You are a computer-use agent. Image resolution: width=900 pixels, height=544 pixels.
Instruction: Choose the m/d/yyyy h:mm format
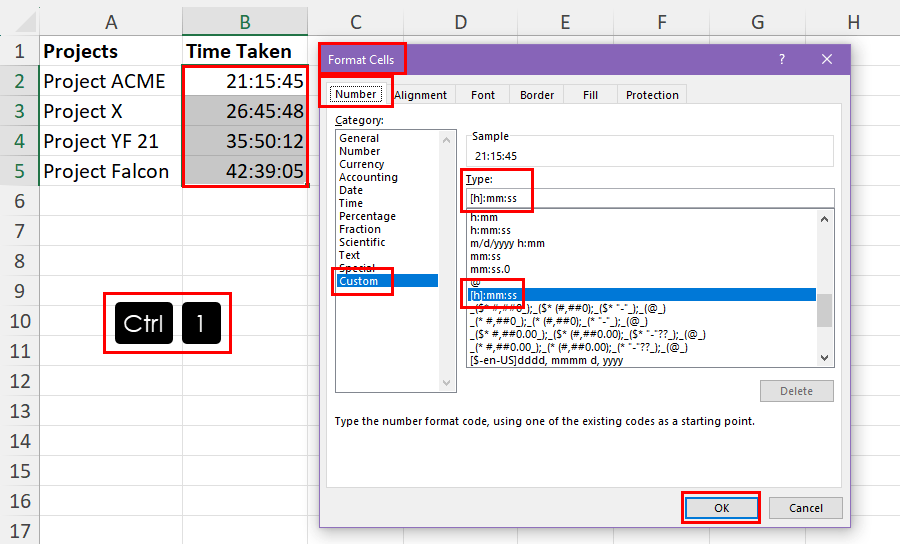click(507, 243)
